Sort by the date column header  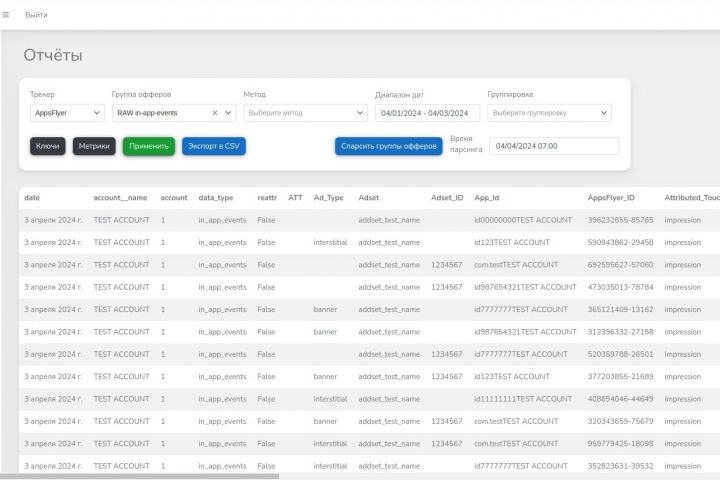32,198
